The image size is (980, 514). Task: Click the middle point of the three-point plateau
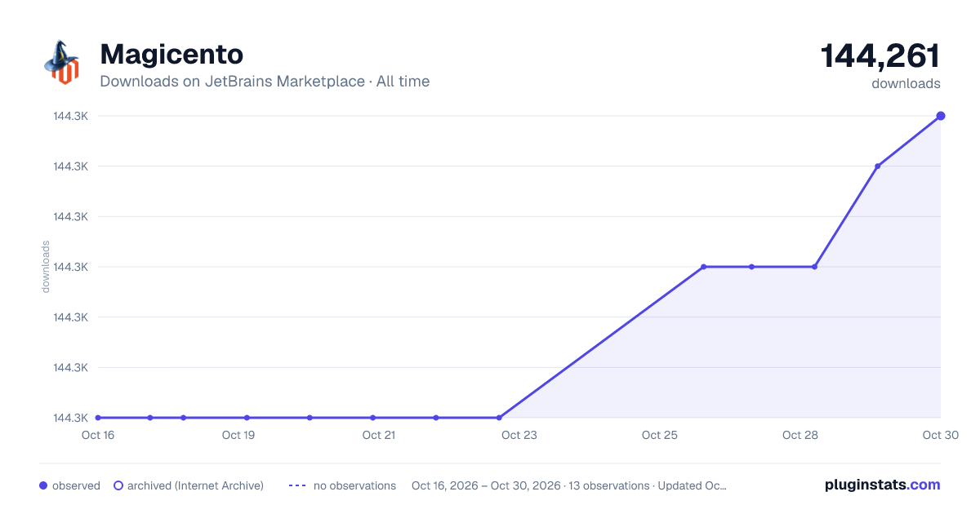point(751,267)
